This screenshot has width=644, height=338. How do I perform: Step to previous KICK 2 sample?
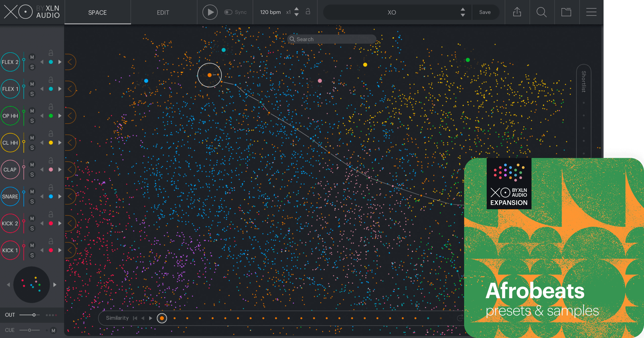coord(42,223)
